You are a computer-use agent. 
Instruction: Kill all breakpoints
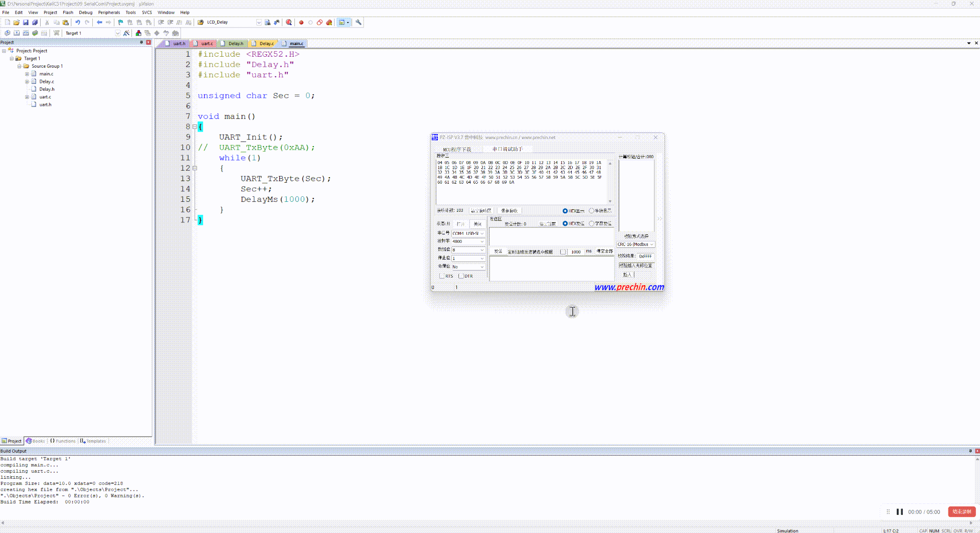pos(329,22)
